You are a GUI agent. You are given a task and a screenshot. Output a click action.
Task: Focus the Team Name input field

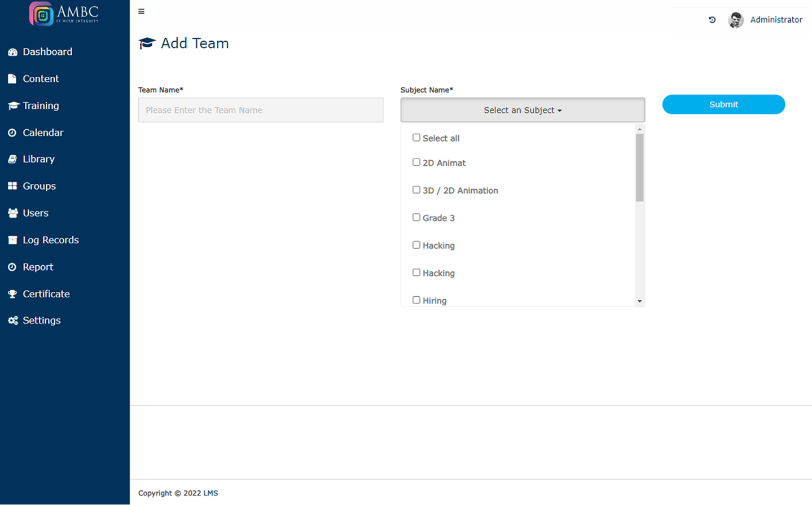pos(261,110)
